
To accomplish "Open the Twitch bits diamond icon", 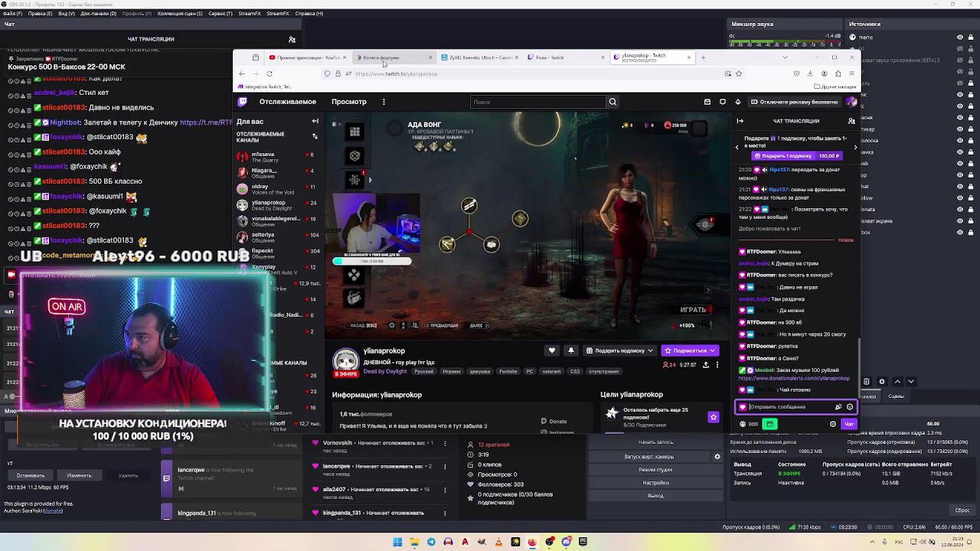I will (738, 102).
